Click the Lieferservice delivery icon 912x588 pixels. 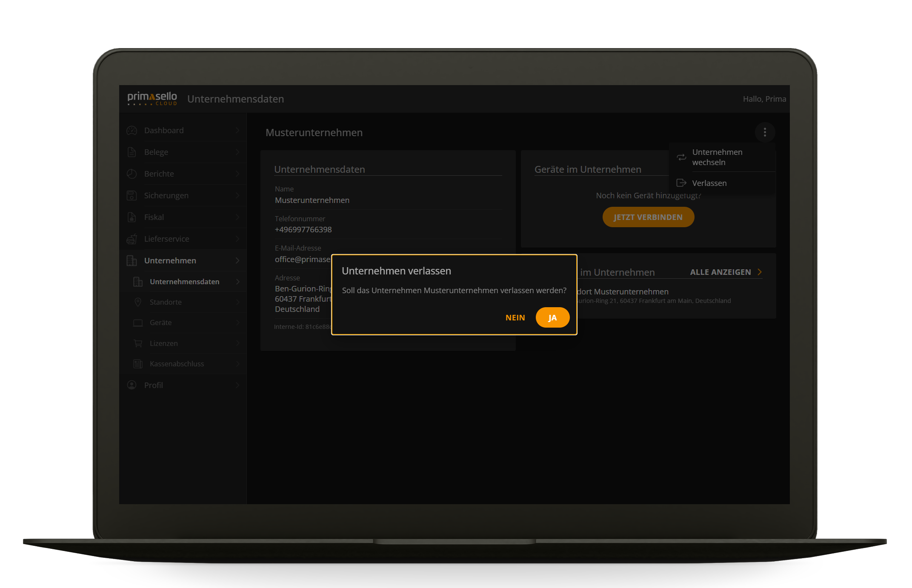tap(132, 239)
